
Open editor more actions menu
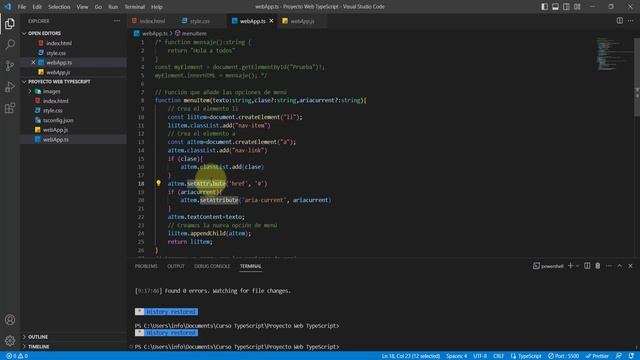631,21
